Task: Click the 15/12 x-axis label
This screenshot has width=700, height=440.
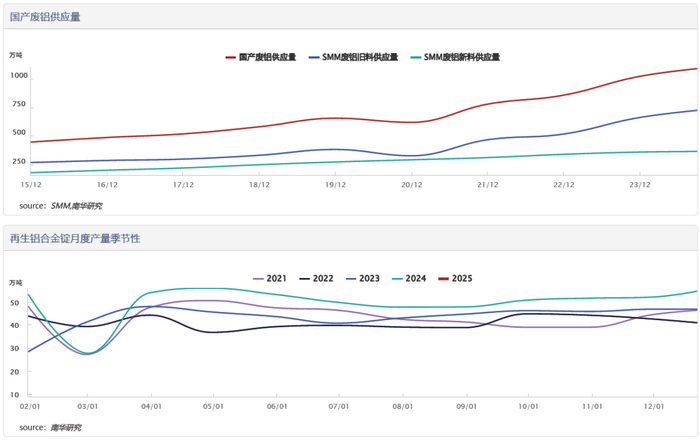Action: (31, 185)
